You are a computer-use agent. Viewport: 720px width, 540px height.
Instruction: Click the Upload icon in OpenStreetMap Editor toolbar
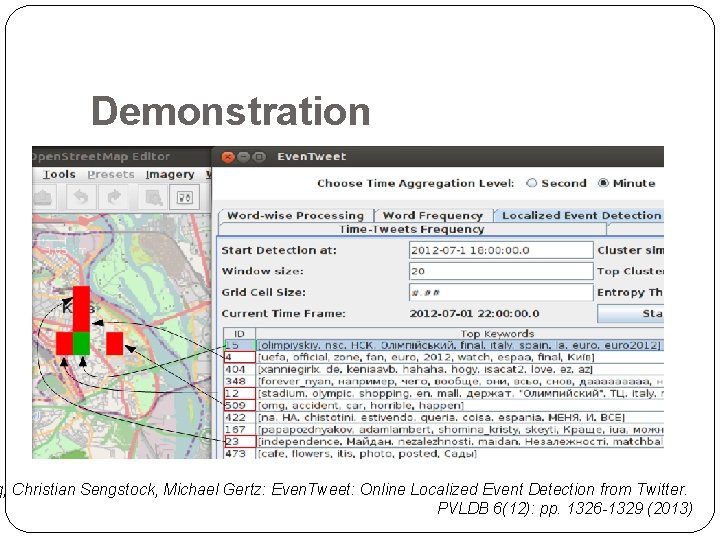point(44,197)
